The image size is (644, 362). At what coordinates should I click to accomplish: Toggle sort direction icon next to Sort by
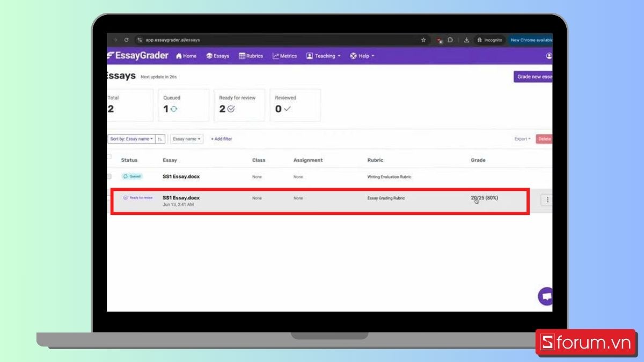pos(160,139)
